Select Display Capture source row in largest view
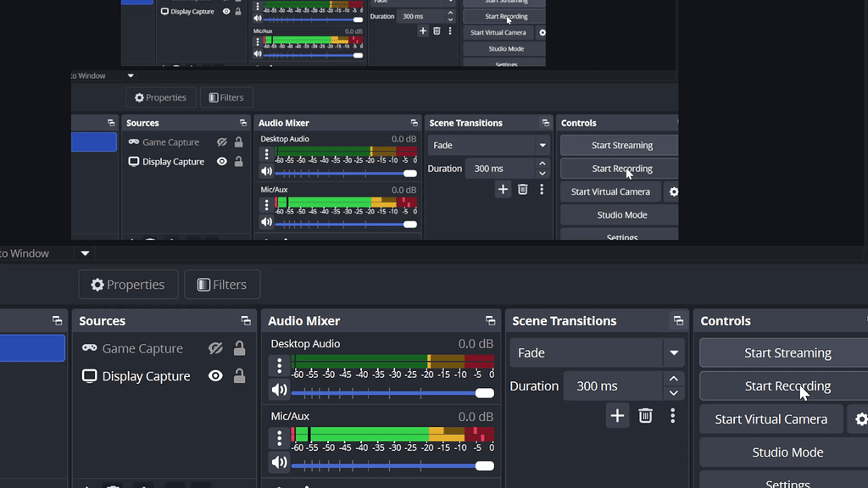The width and height of the screenshot is (868, 488). point(164,376)
